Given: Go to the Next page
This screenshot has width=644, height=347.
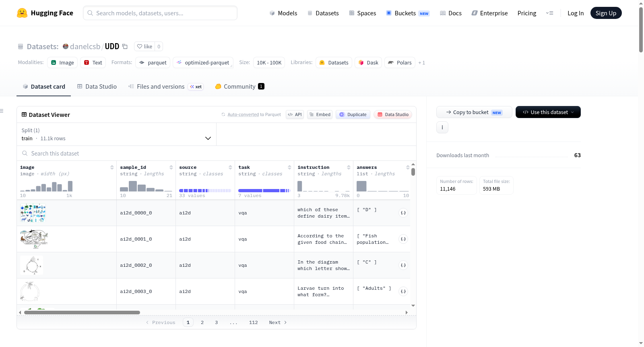Looking at the screenshot, I should pyautogui.click(x=278, y=322).
